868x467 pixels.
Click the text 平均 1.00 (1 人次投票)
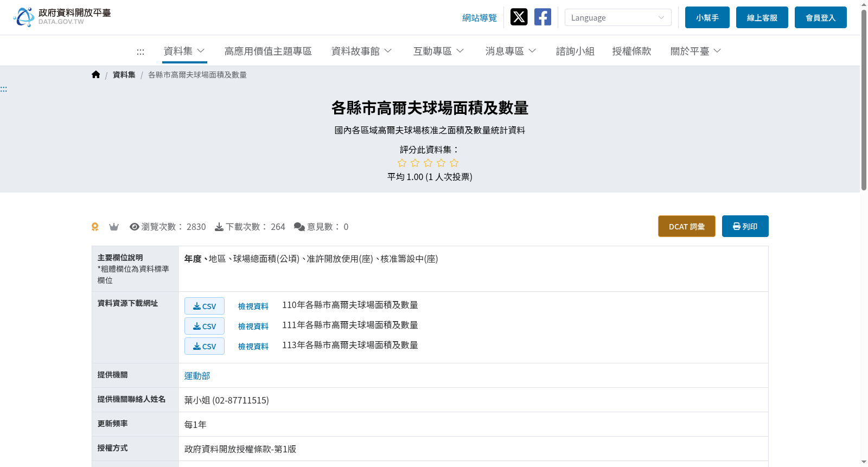click(x=430, y=177)
